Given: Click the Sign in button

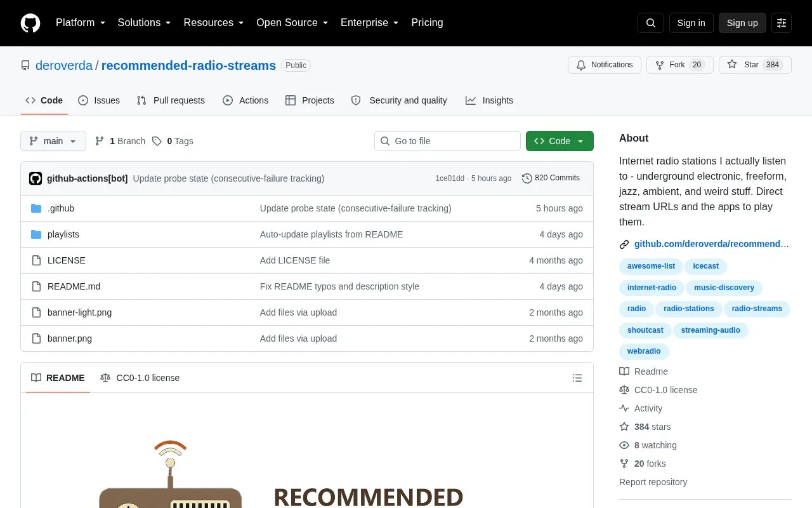Looking at the screenshot, I should (x=691, y=23).
